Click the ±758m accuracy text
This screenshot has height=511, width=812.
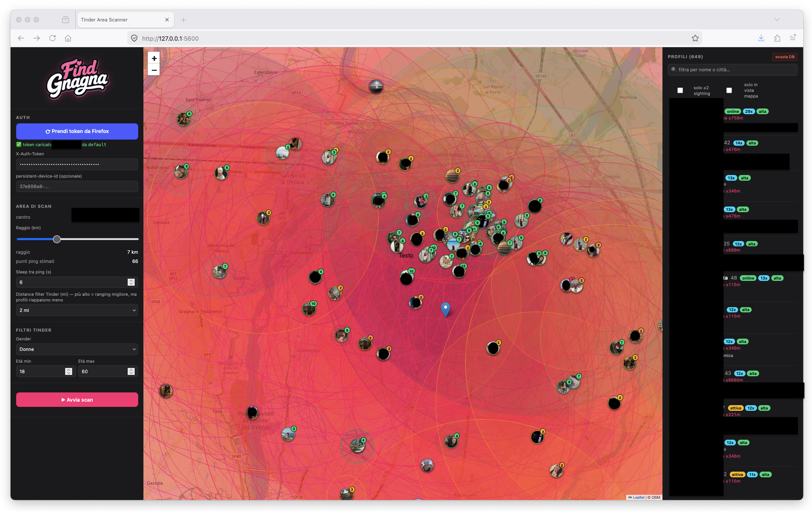coord(735,118)
